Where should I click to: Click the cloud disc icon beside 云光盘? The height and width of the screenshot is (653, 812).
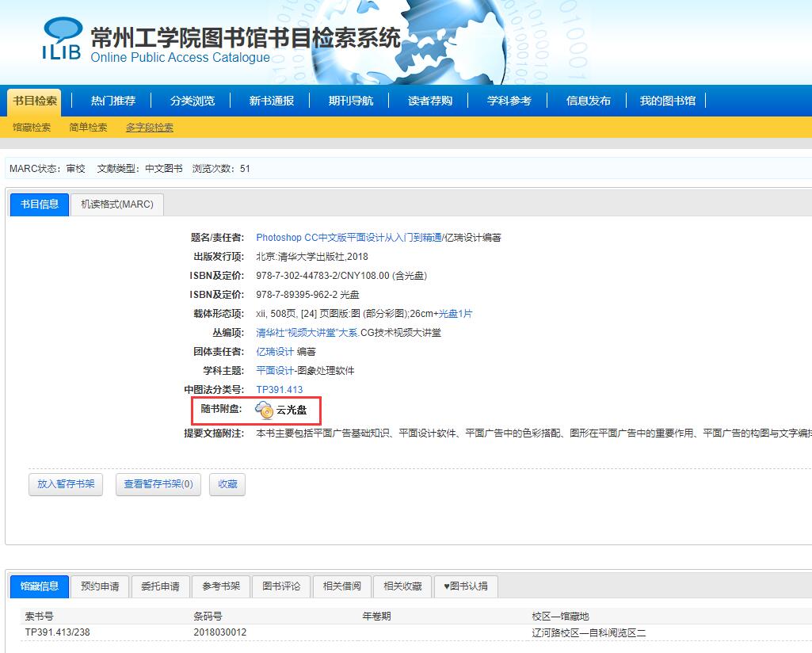point(264,410)
